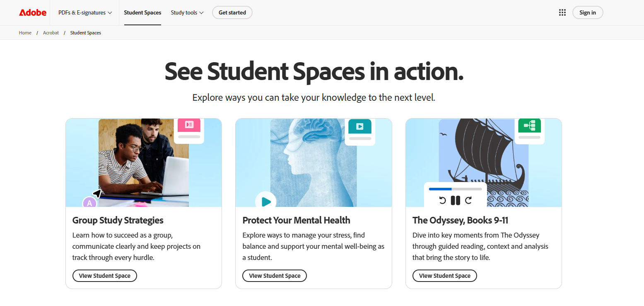Click the teal video icon on Mental Health image
Screen dimensions: 644x306
(360, 126)
